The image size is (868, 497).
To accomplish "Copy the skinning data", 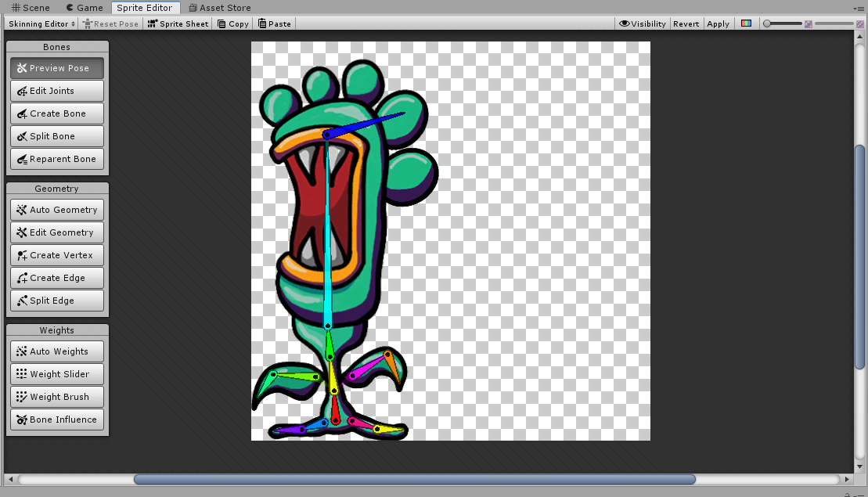I will pyautogui.click(x=233, y=23).
